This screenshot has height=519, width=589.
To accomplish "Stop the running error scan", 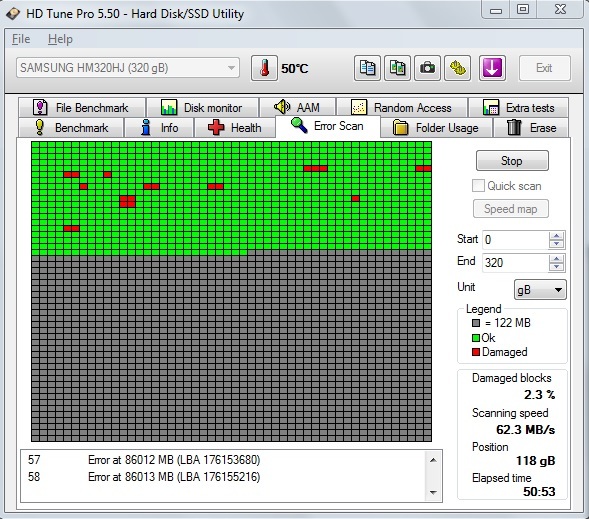I will pyautogui.click(x=512, y=161).
